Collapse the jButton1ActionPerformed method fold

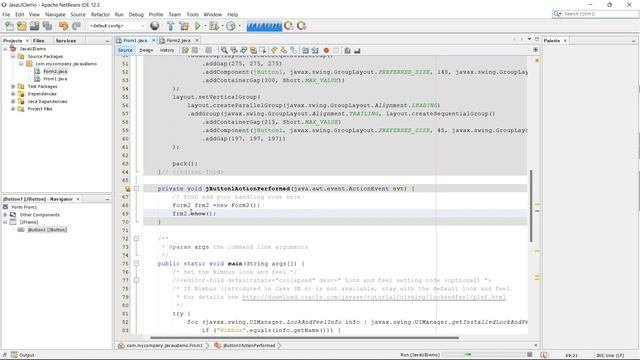pos(136,189)
